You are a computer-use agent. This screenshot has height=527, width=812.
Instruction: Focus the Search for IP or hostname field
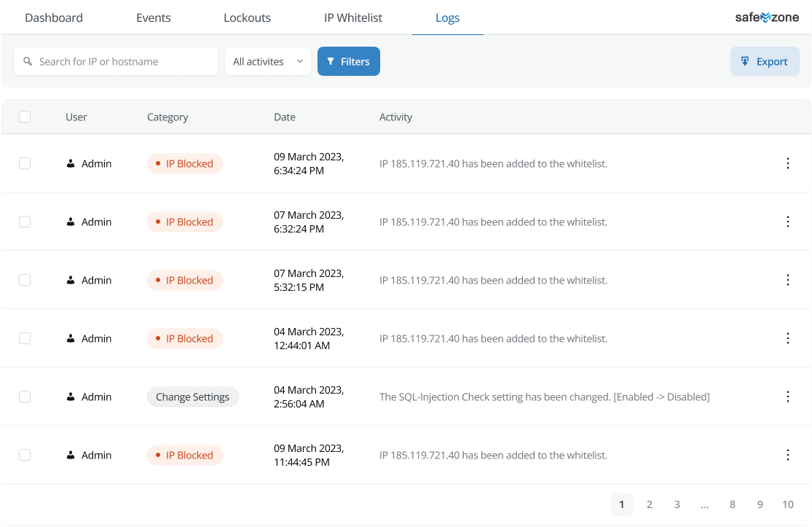[116, 61]
